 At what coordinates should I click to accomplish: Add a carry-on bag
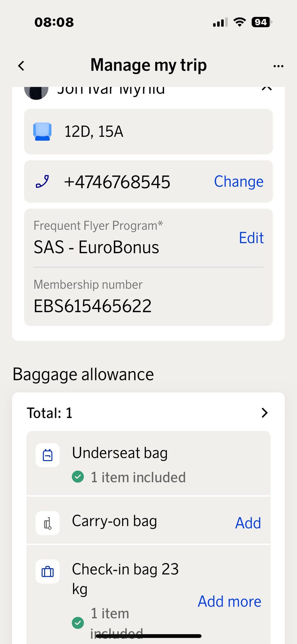point(248,523)
